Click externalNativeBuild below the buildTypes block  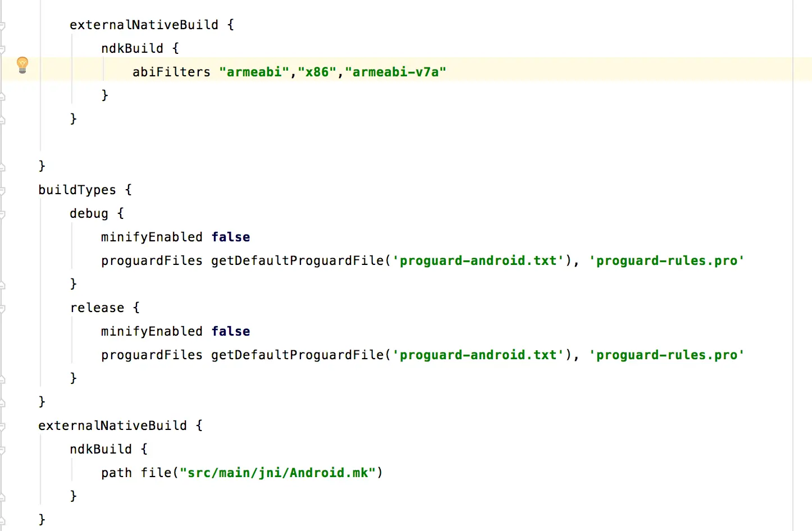point(112,425)
